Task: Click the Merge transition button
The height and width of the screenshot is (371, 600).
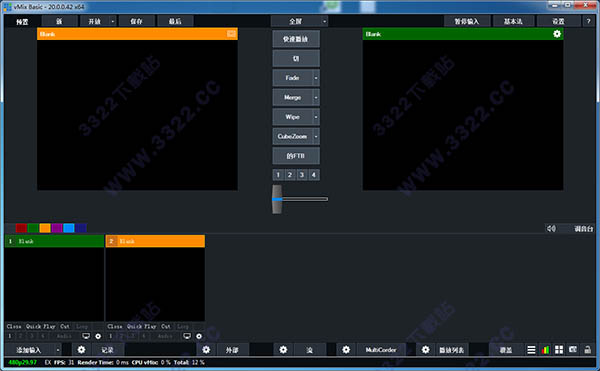Action: (292, 98)
